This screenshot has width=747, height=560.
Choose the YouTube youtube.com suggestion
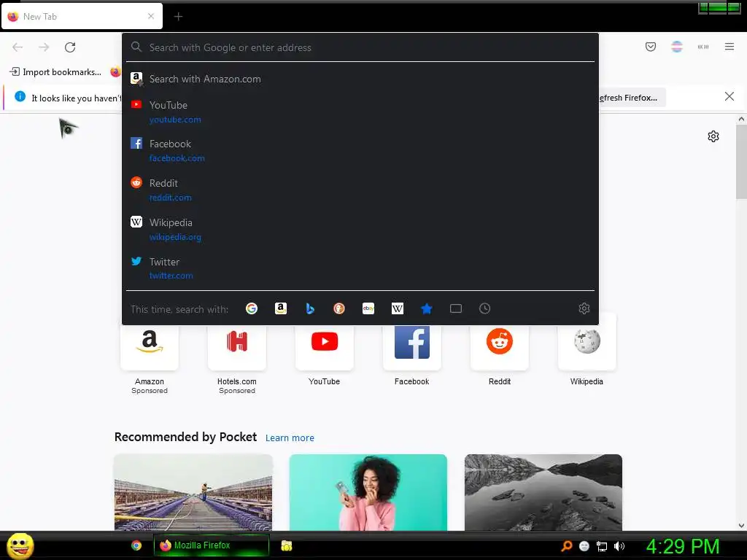click(x=360, y=112)
